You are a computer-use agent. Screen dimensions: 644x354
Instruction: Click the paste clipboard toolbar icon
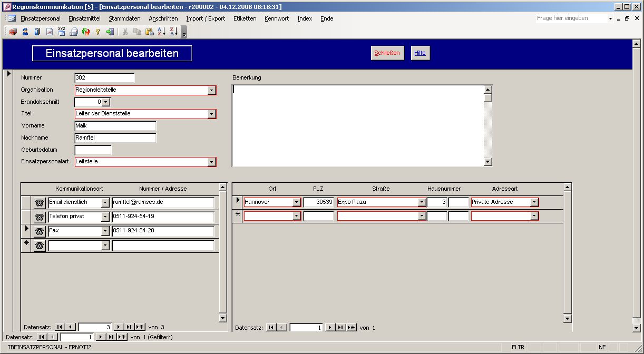(150, 32)
